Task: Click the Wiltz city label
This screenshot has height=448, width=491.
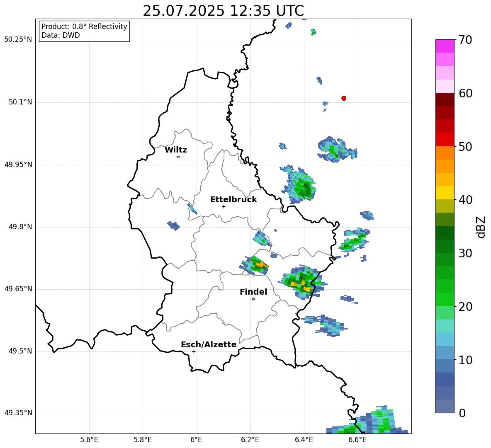Action: [x=176, y=150]
